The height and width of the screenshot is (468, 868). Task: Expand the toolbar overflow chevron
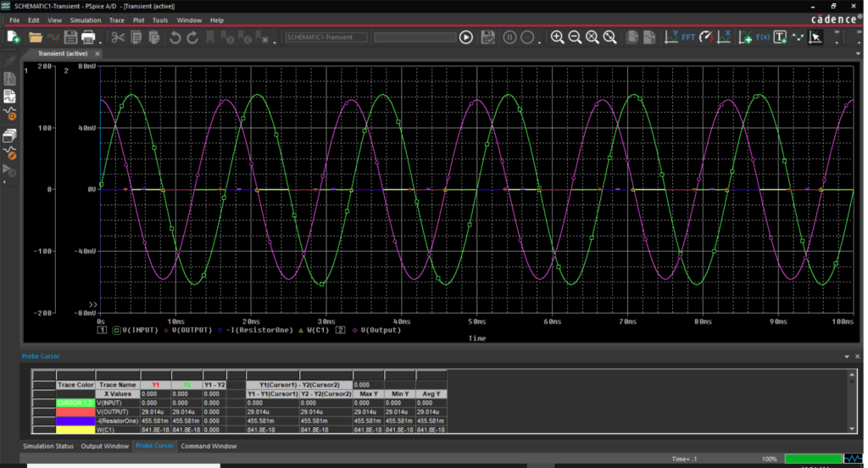pyautogui.click(x=837, y=33)
